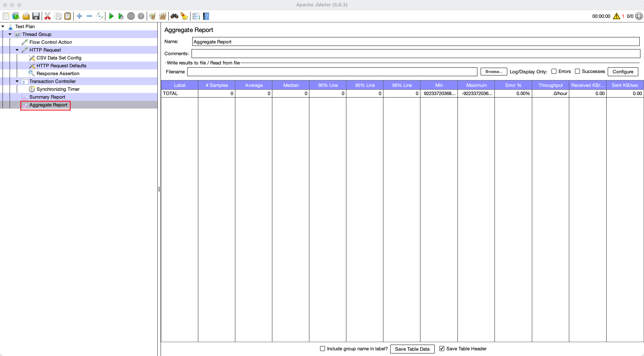Click the Browse... button

click(493, 72)
